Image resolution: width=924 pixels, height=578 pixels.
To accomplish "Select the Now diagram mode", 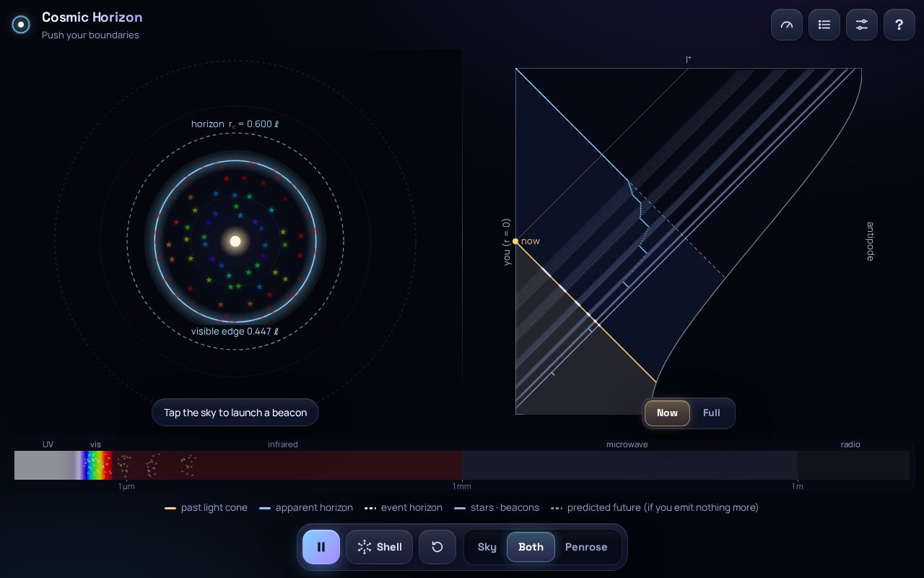I will (x=667, y=413).
